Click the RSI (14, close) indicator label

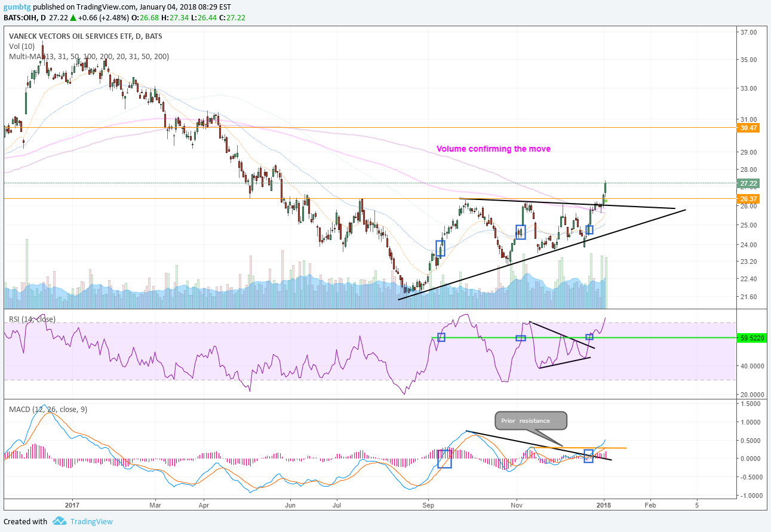[32, 319]
